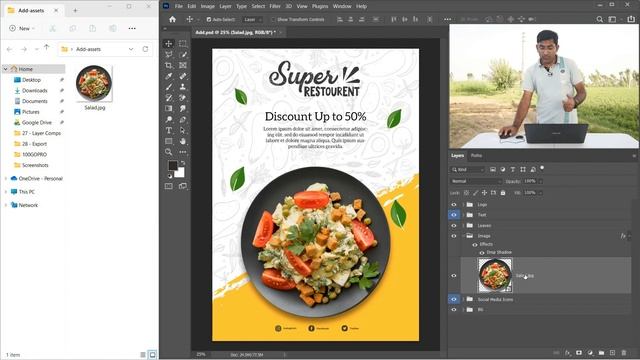Image resolution: width=640 pixels, height=360 pixels.
Task: Click the Share icon at top right
Action: pos(631,19)
